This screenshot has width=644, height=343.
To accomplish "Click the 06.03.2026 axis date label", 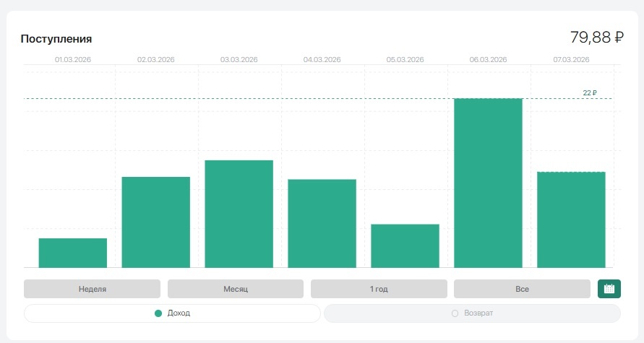I will (x=489, y=59).
